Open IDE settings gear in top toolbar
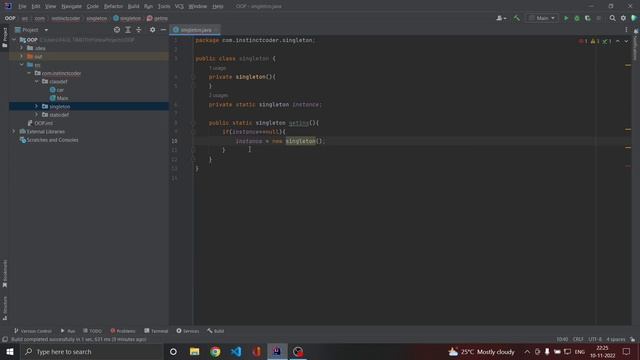The height and width of the screenshot is (360, 640). pyautogui.click(x=623, y=18)
